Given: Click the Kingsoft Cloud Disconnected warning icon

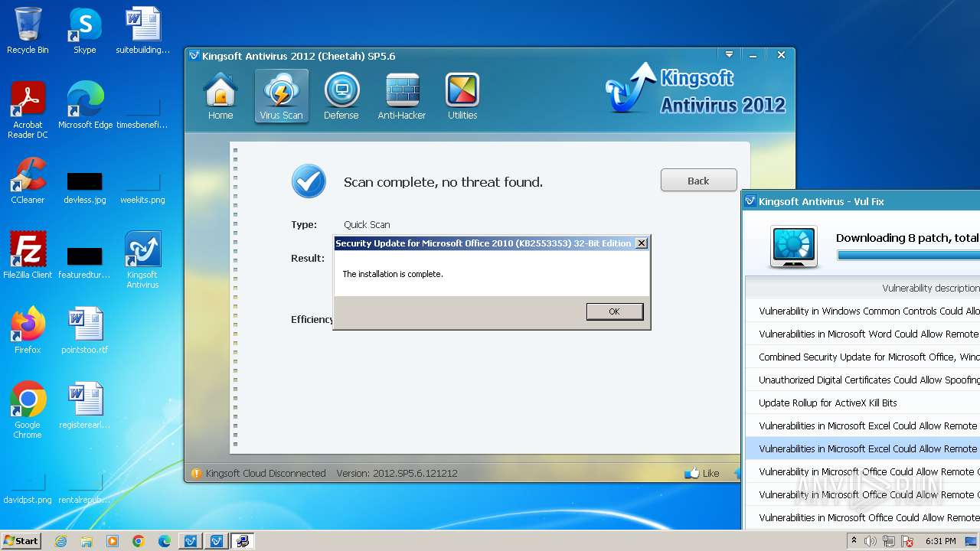Looking at the screenshot, I should click(196, 474).
